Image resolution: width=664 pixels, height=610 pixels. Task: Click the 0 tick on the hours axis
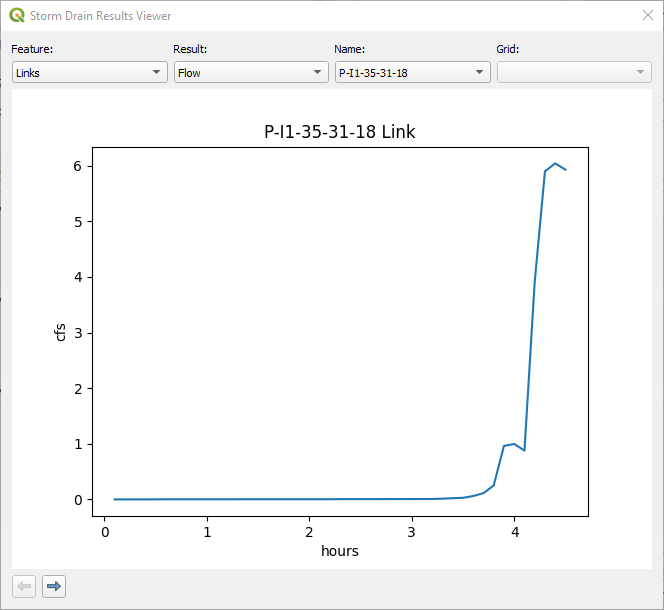point(105,531)
